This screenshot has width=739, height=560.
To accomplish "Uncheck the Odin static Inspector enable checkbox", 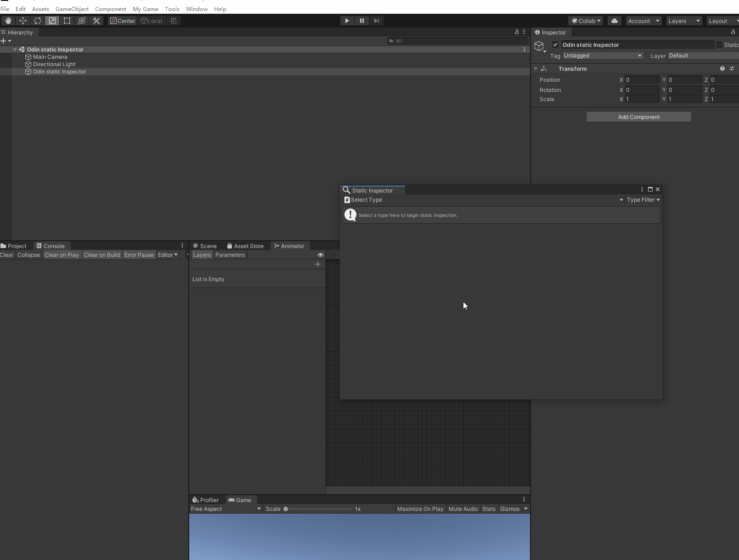I will point(555,45).
